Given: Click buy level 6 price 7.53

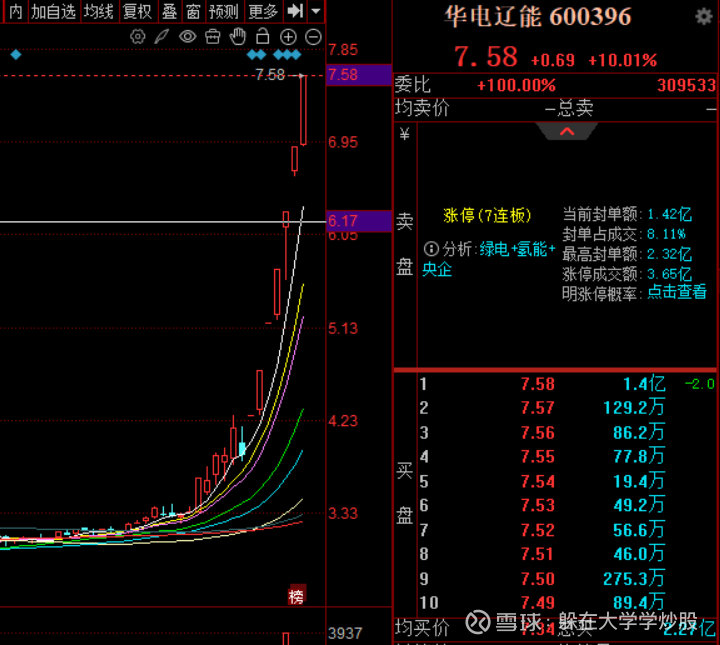Looking at the screenshot, I should pos(538,505).
